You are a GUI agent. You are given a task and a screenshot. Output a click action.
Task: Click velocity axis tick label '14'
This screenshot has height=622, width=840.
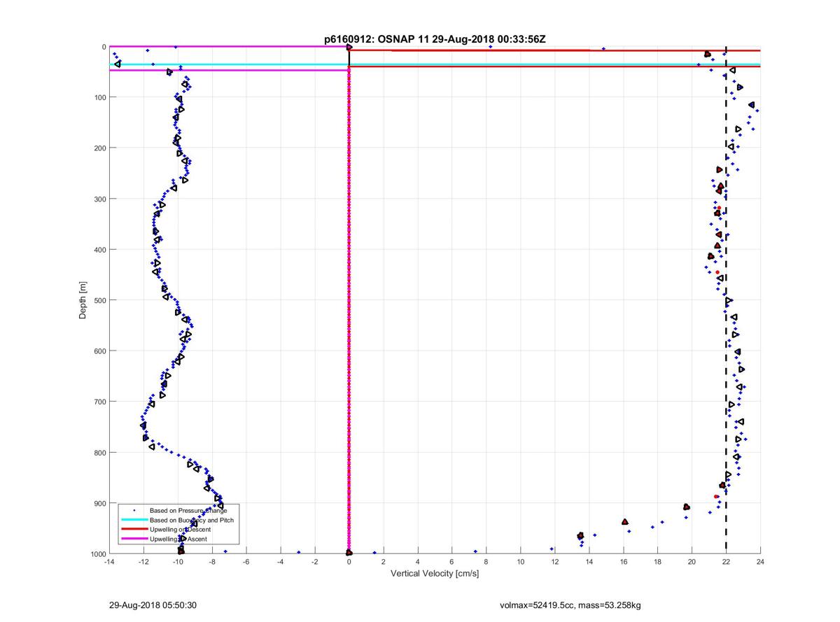point(589,562)
